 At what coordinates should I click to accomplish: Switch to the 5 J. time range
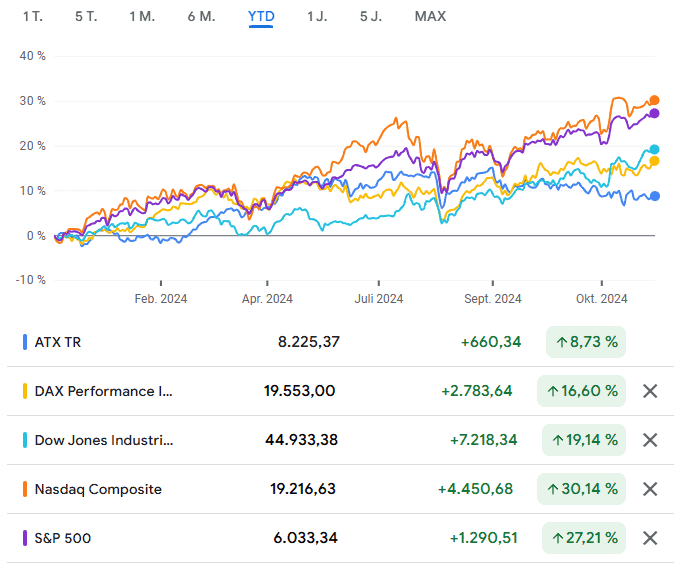pos(371,17)
